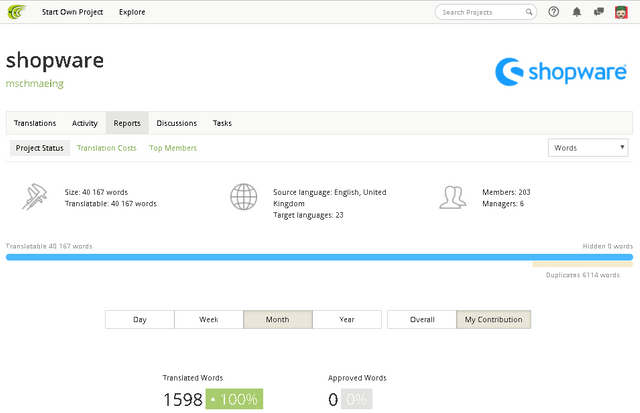
Task: Switch to Overall statistics
Action: 422,320
